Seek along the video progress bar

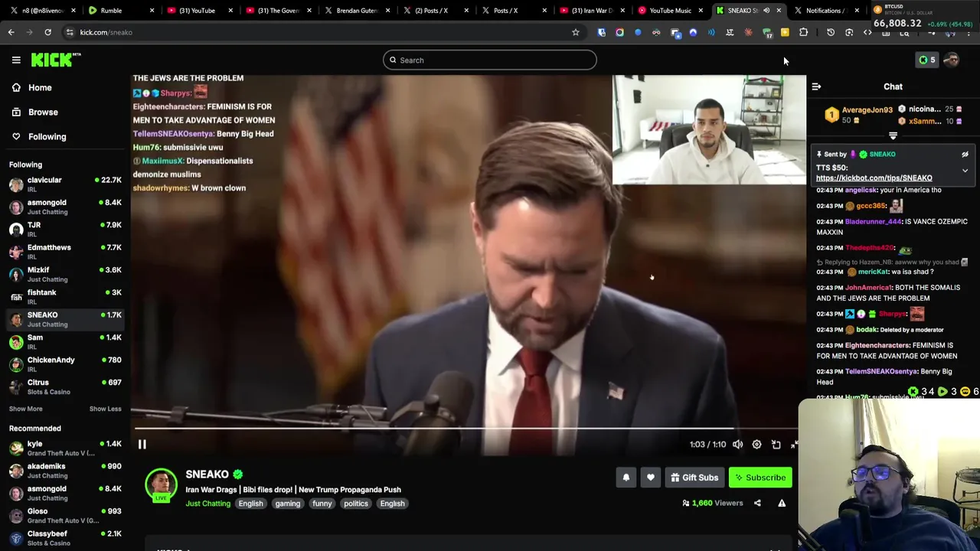(465, 429)
